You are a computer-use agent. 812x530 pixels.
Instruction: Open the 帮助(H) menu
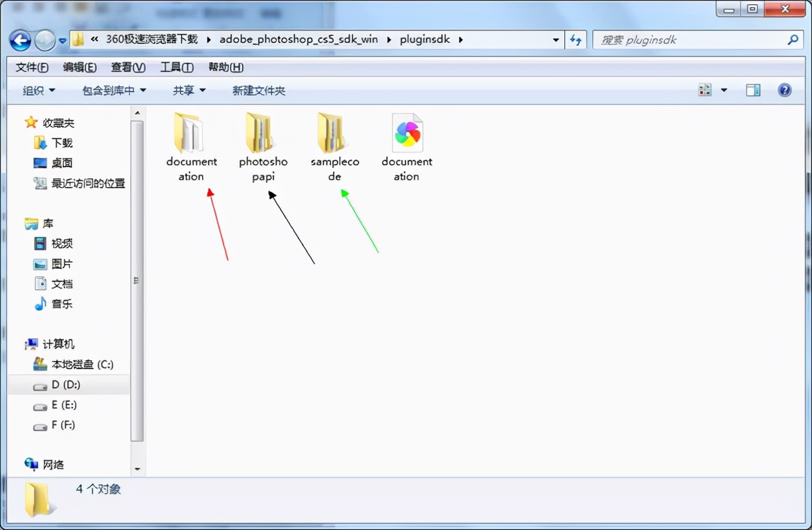226,67
